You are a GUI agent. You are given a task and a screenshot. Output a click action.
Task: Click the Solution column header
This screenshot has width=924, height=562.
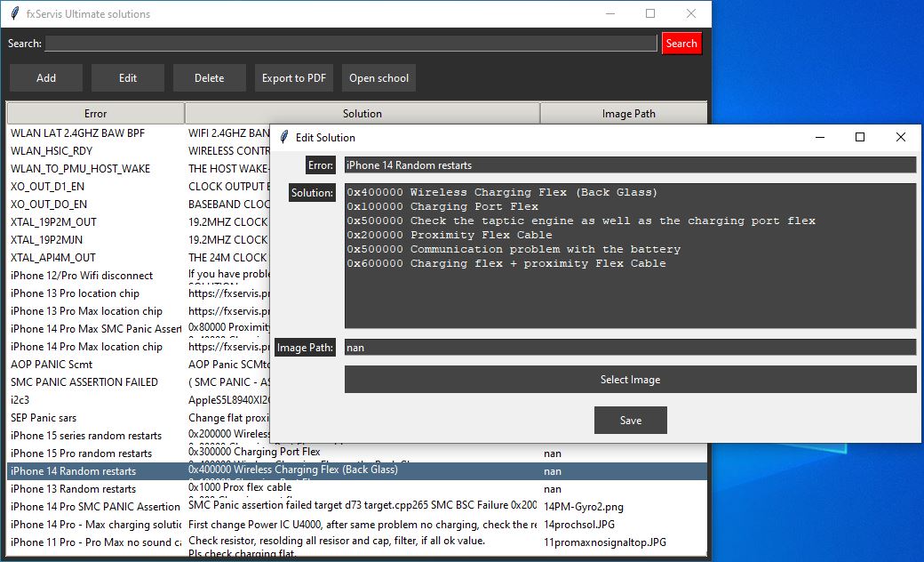click(362, 113)
